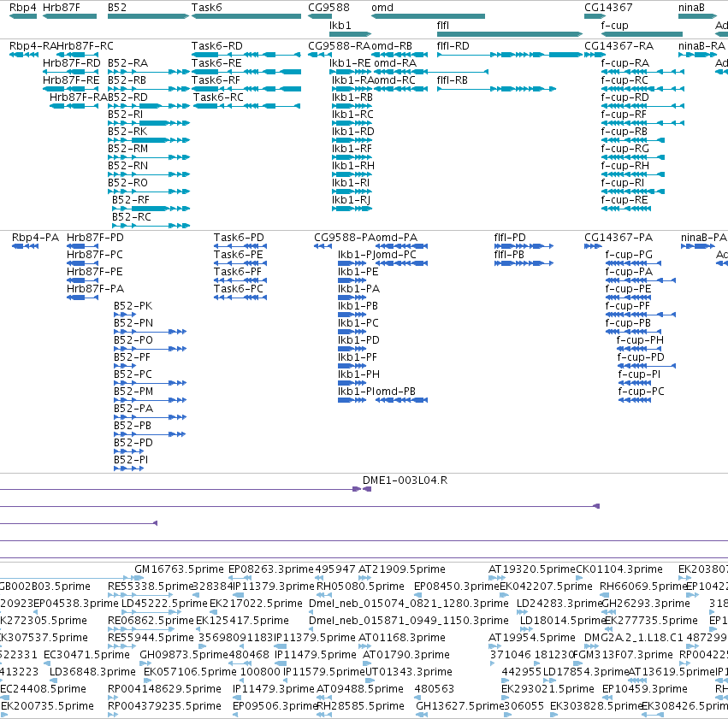The width and height of the screenshot is (728, 719).
Task: Select the Hrb87F gene name
Action: (62, 8)
